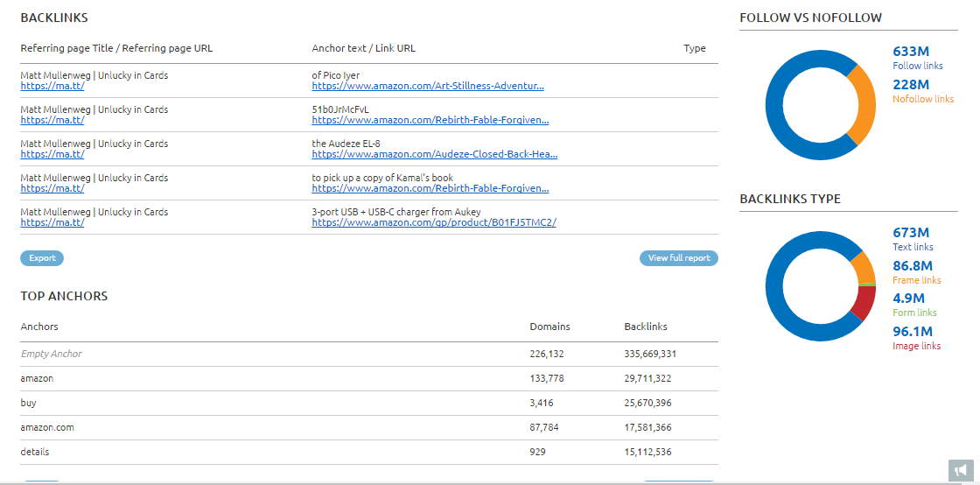
Task: Select the 4.9M Form links legend
Action: pyautogui.click(x=914, y=305)
